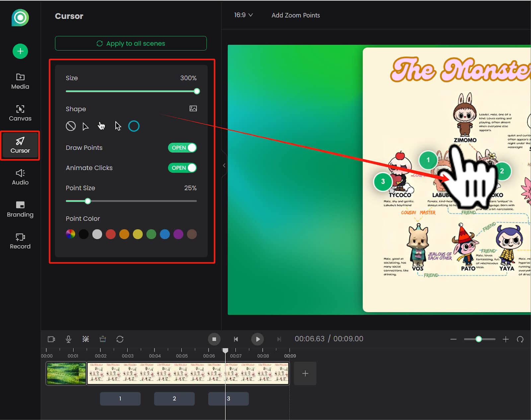This screenshot has height=420, width=531.
Task: Click Add Zoom Points
Action: (x=296, y=15)
